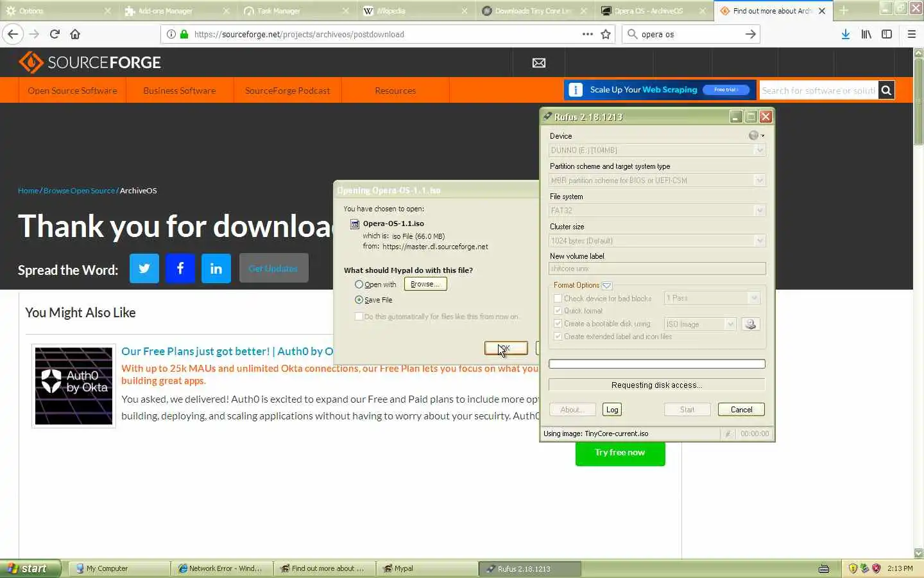Open a new tab with plus

[844, 10]
